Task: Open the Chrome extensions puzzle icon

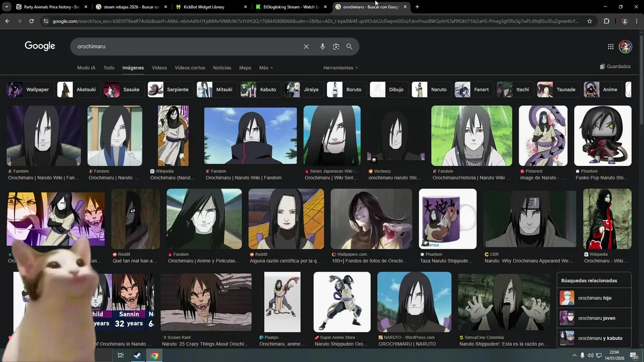Action: (606, 21)
